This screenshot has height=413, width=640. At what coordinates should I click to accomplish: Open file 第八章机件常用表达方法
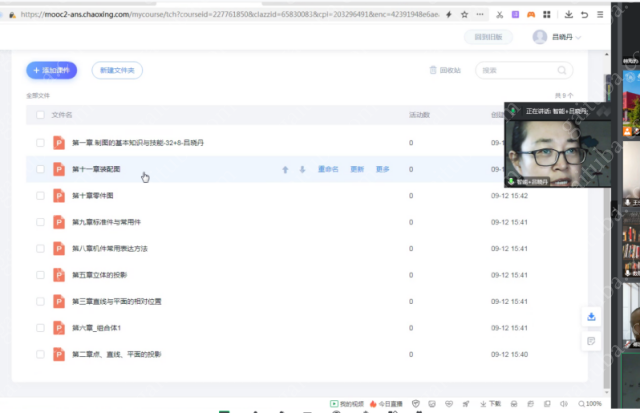coord(110,249)
